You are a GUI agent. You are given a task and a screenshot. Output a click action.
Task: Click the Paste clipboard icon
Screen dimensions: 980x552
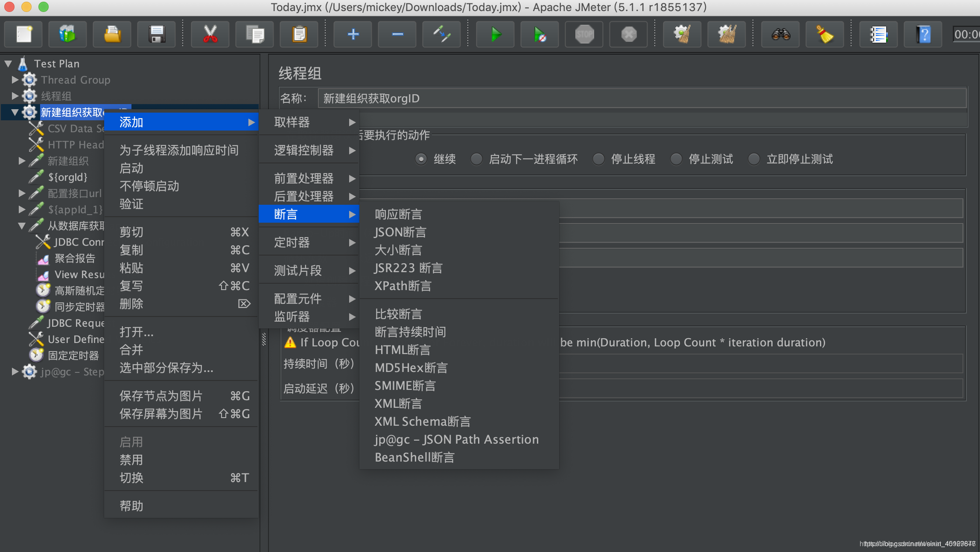tap(299, 34)
